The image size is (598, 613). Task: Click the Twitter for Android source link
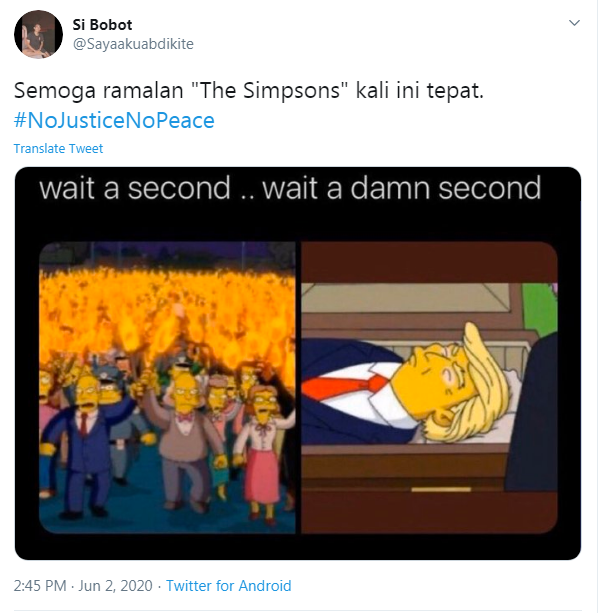point(229,586)
